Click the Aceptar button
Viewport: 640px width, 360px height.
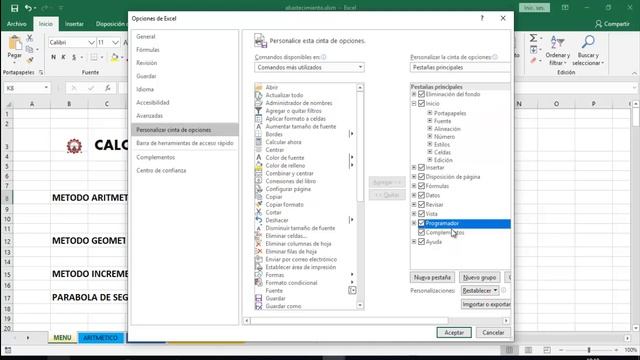[x=454, y=333]
